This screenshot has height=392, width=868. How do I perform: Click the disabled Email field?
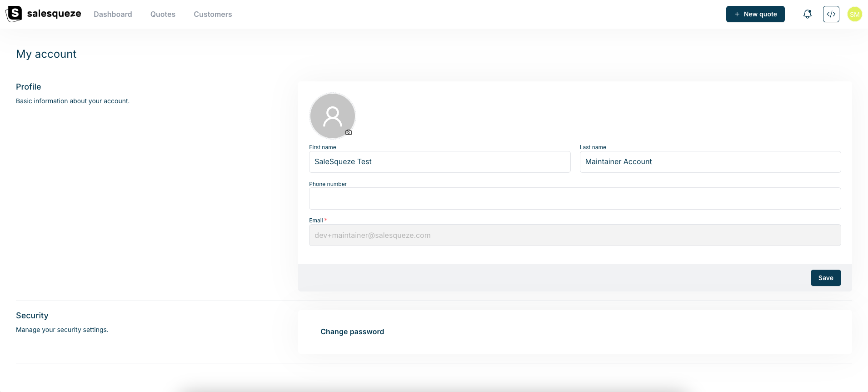click(574, 235)
